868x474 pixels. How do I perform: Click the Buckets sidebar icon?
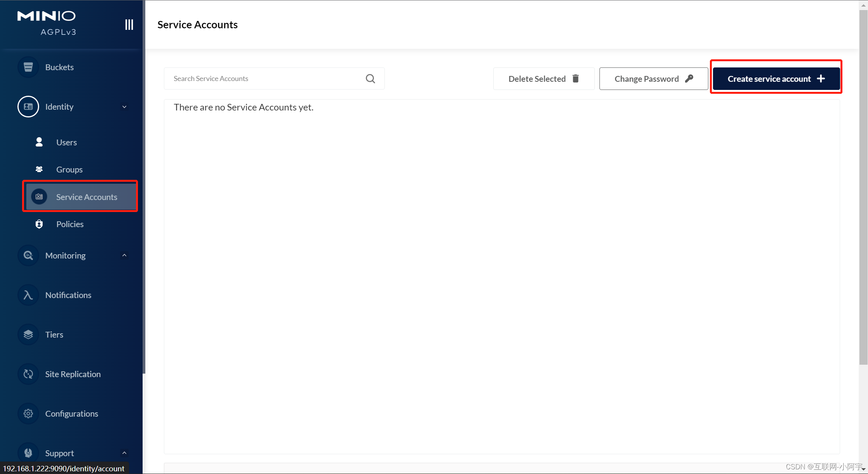point(28,67)
